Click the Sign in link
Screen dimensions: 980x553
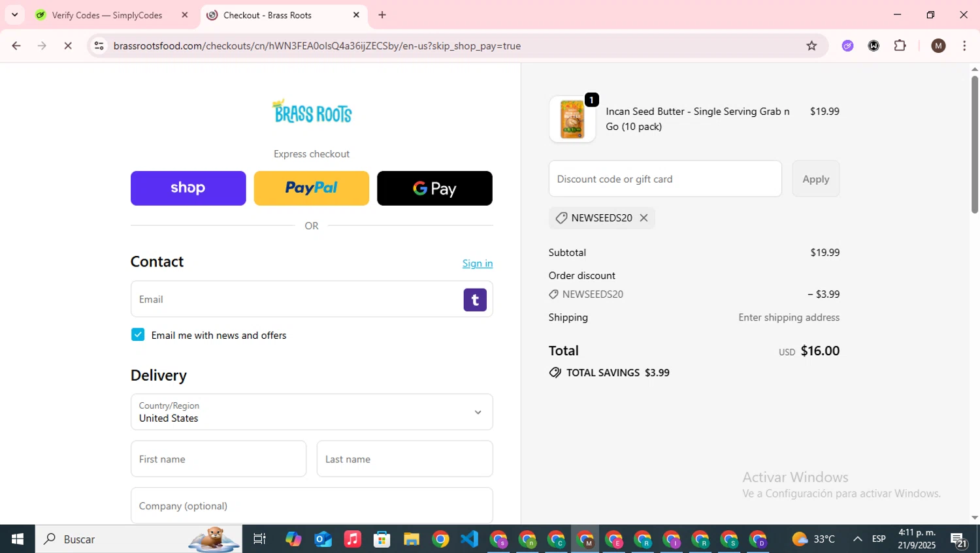click(478, 263)
